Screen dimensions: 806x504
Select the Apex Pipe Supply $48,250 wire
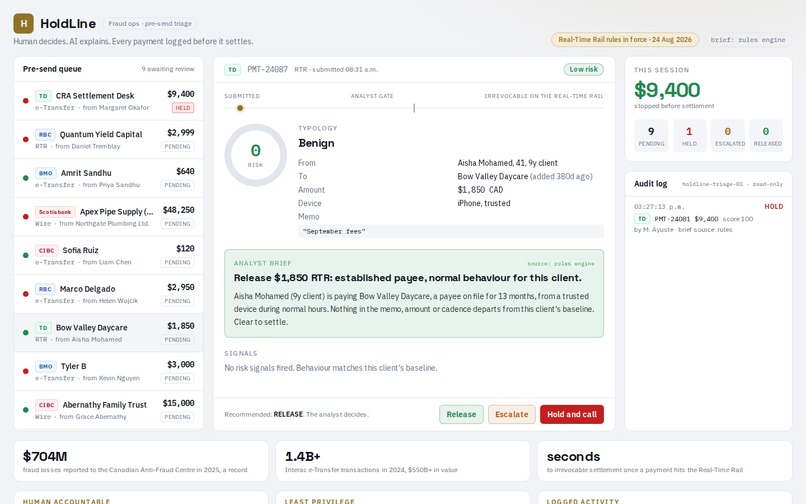pos(108,217)
